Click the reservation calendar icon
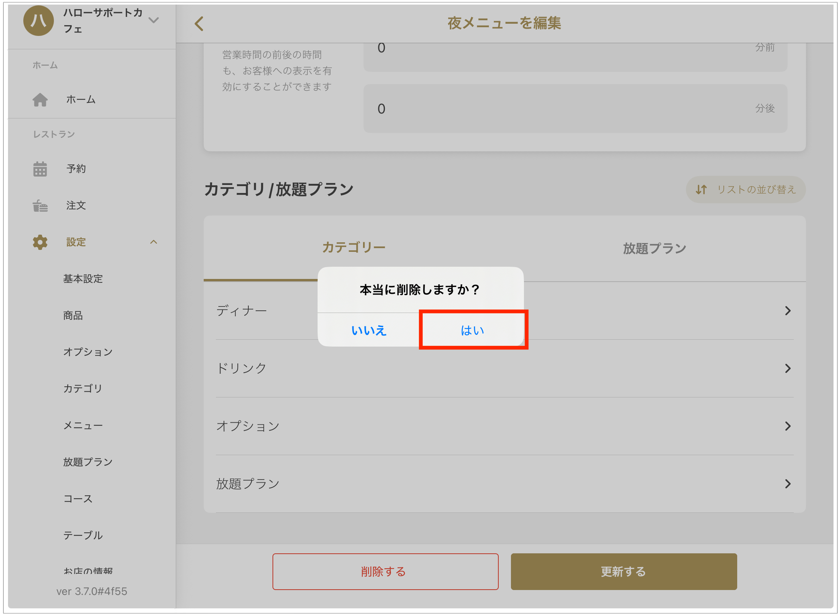Image resolution: width=840 pixels, height=616 pixels. point(40,169)
